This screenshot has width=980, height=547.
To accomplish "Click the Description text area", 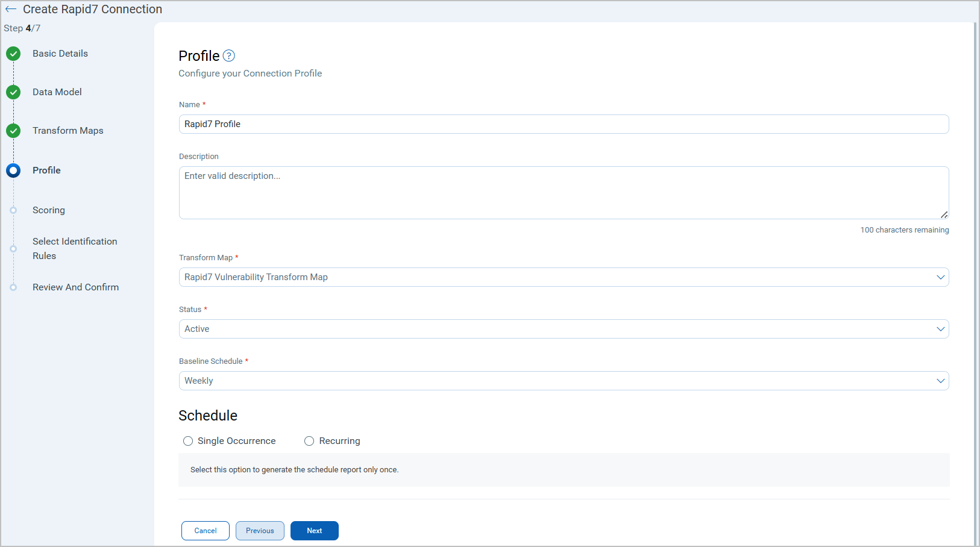I will tap(564, 193).
